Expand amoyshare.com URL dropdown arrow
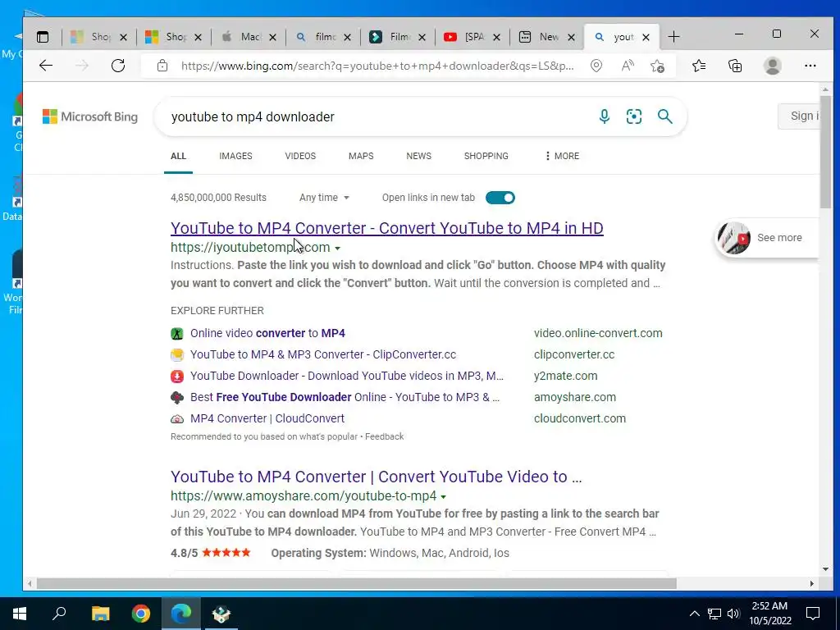 444,496
